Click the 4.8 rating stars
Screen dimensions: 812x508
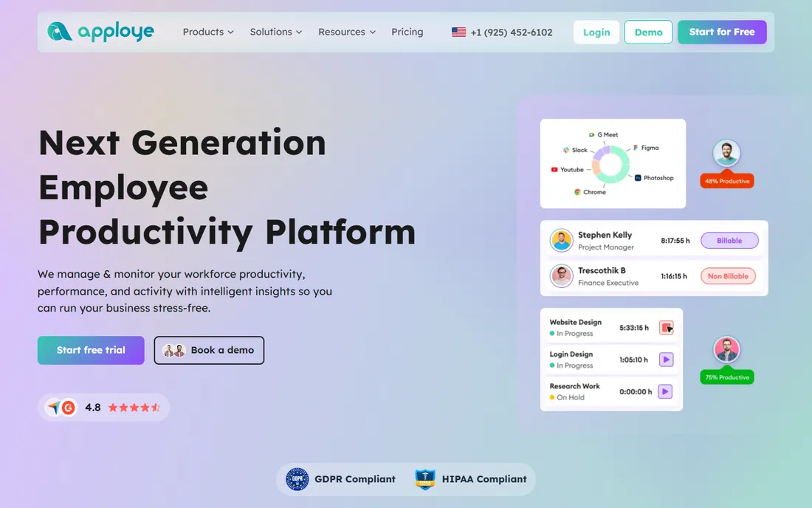134,408
